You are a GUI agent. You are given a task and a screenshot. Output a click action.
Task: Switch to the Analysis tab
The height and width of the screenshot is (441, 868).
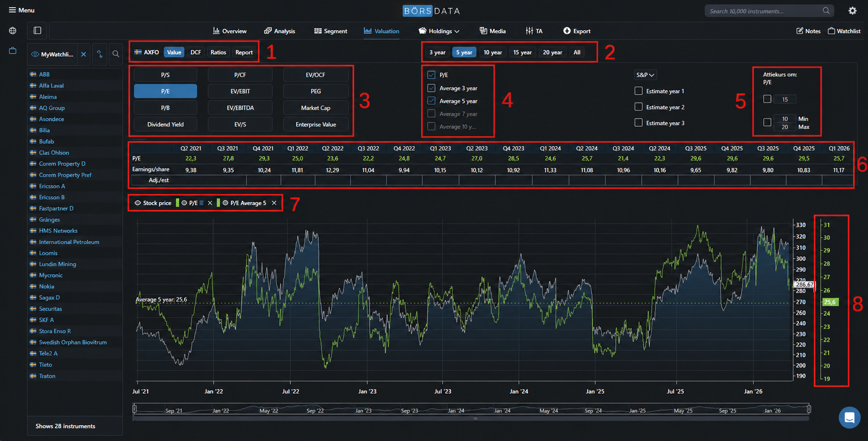[279, 31]
